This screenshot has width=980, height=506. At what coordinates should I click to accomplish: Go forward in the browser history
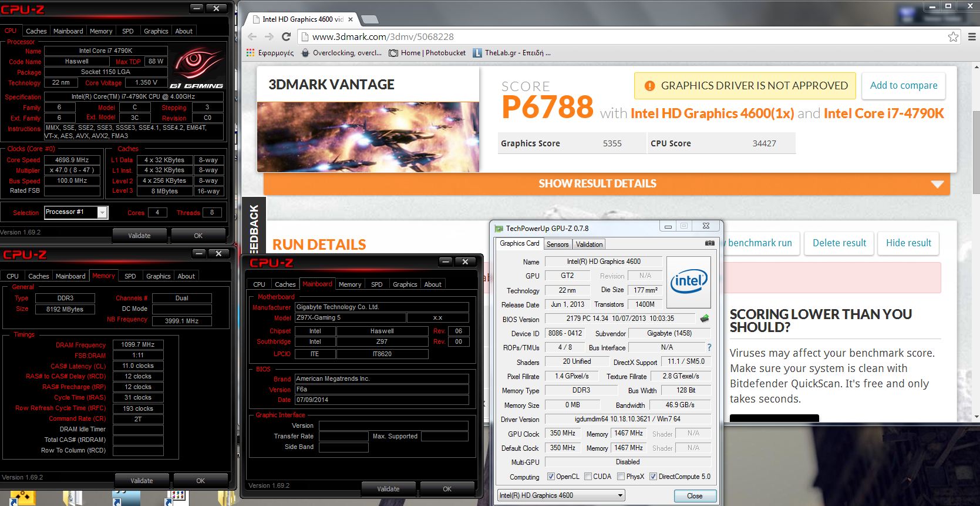[x=269, y=36]
